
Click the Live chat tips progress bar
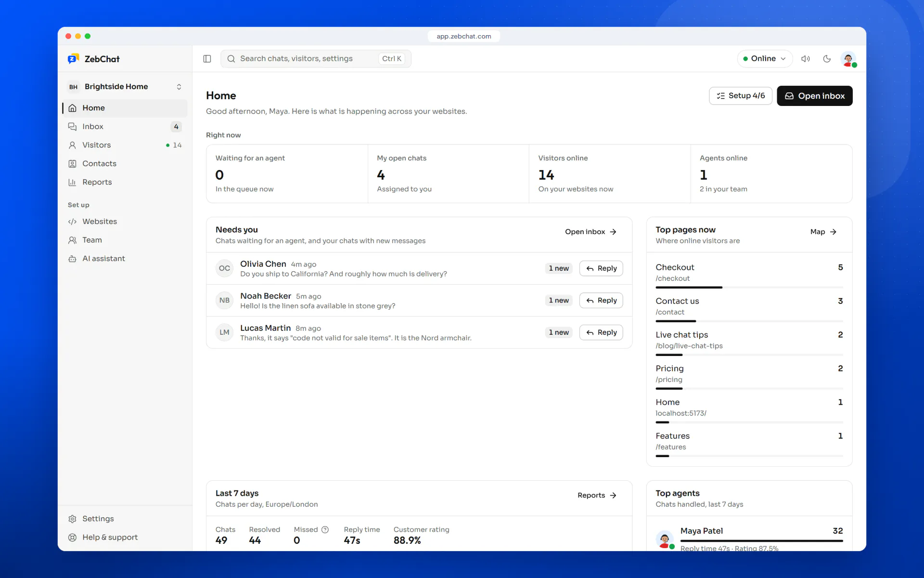click(749, 355)
